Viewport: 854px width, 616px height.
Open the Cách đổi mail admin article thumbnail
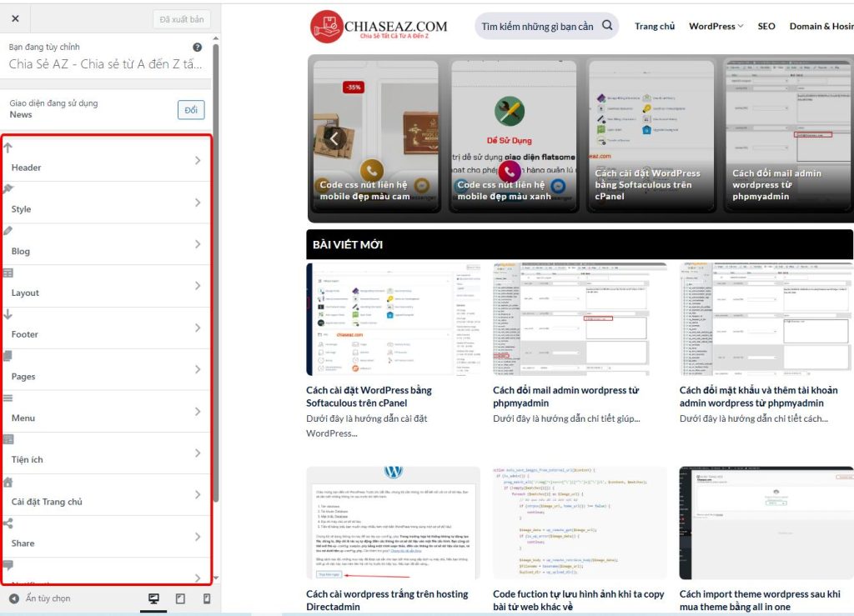pos(576,320)
